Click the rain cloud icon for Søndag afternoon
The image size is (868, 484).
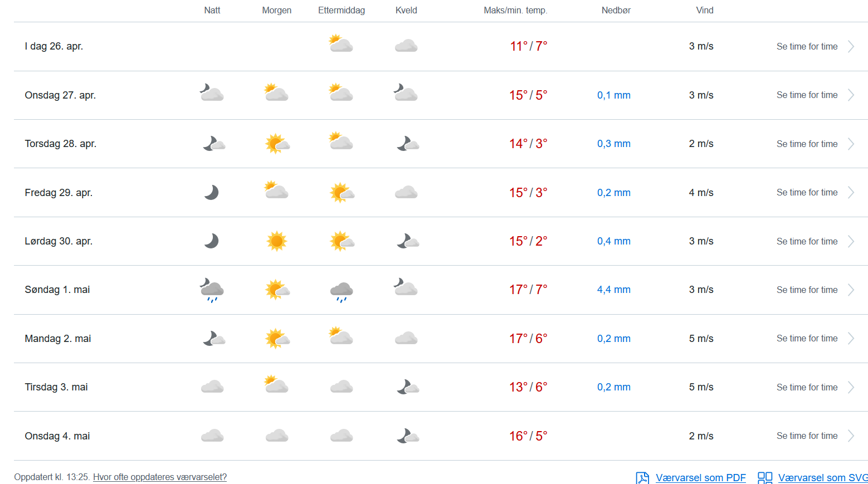coord(342,291)
